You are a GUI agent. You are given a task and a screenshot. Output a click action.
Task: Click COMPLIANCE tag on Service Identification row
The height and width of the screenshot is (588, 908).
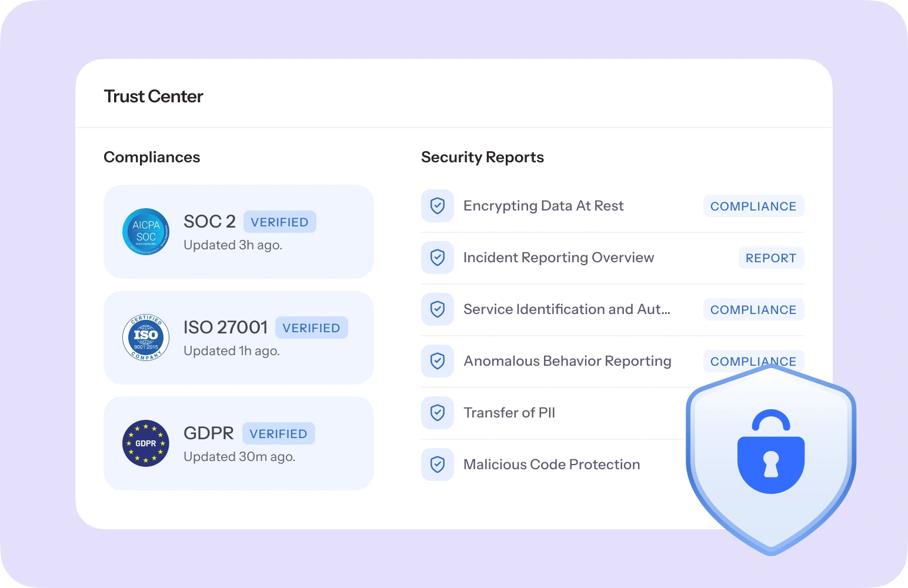tap(753, 310)
